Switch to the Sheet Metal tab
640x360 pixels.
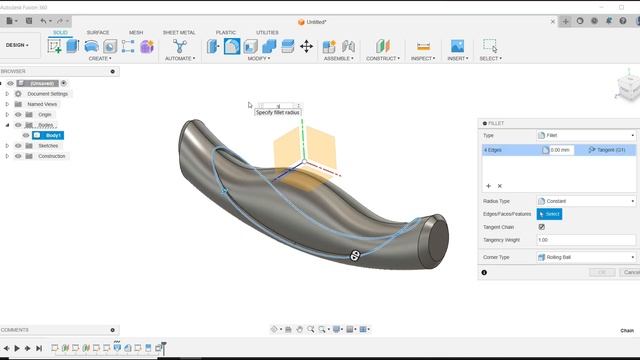coord(179,32)
